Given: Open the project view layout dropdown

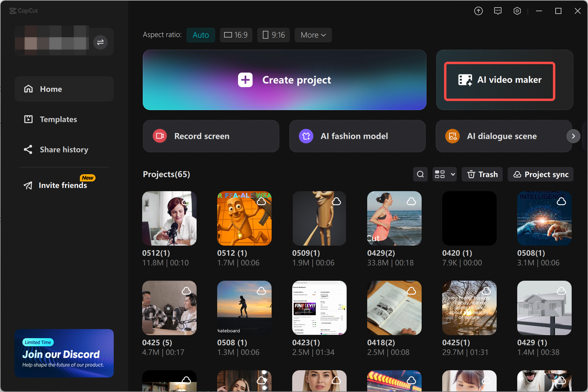Looking at the screenshot, I should coord(444,174).
